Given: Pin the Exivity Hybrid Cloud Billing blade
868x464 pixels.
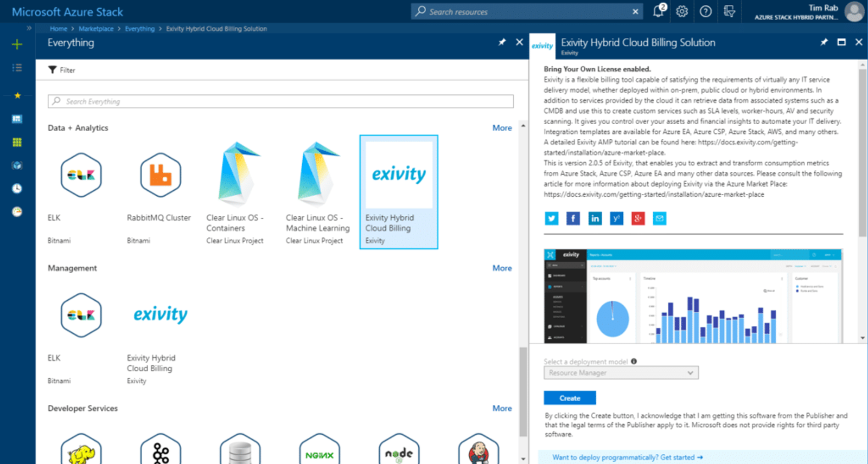Looking at the screenshot, I should (824, 42).
